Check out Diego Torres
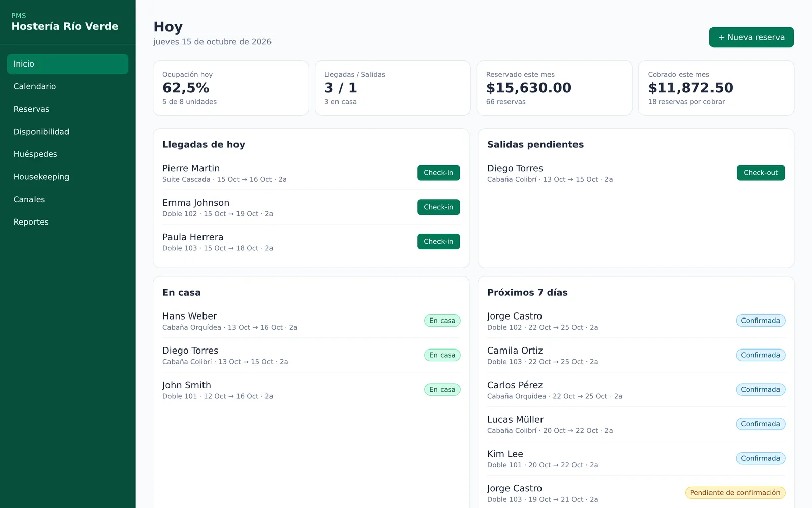This screenshot has width=812, height=508. [761, 173]
